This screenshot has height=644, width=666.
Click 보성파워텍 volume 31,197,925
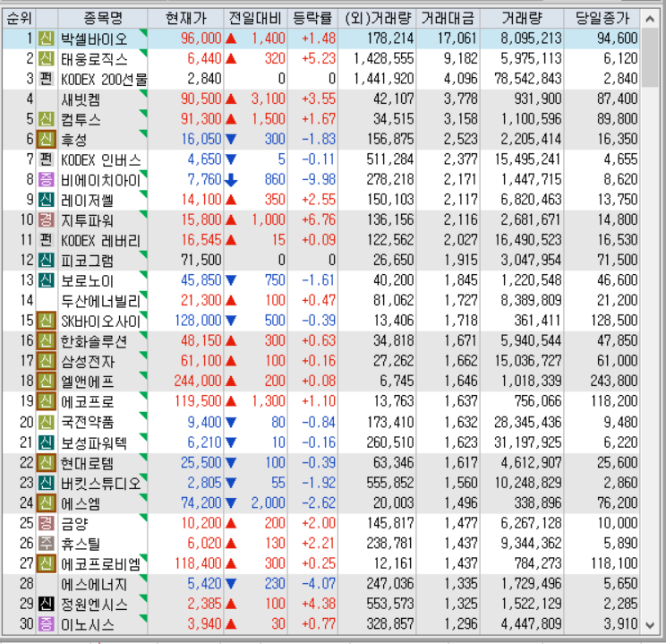tap(528, 442)
